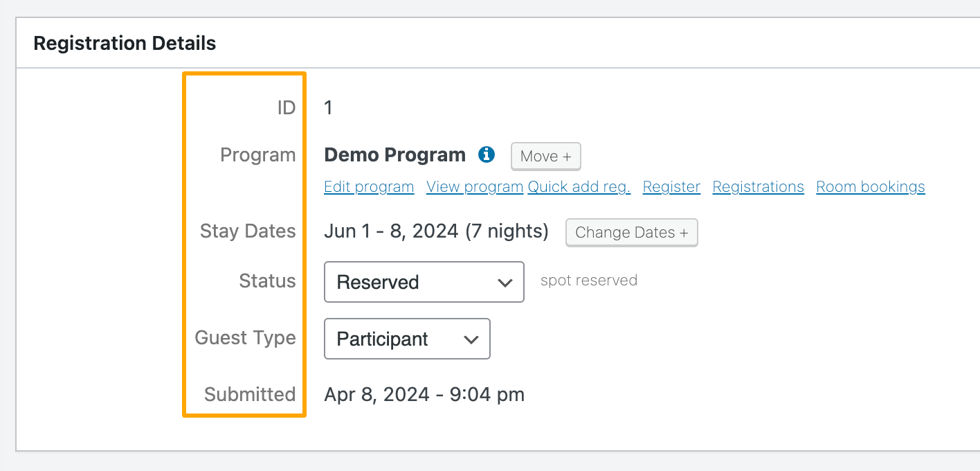980x471 pixels.
Task: Open the Guest Type dropdown showing Participant
Action: (407, 339)
